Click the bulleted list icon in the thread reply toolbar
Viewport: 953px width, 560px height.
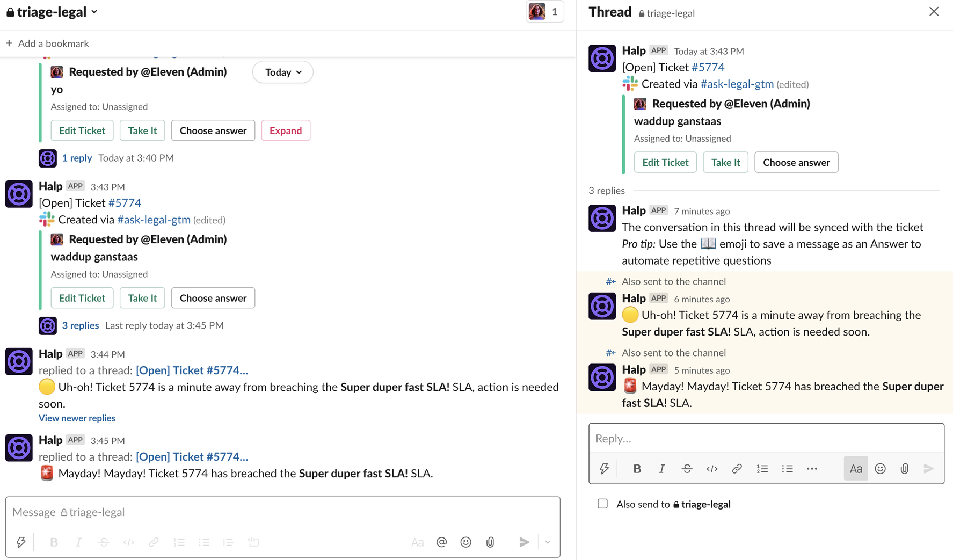pyautogui.click(x=787, y=469)
